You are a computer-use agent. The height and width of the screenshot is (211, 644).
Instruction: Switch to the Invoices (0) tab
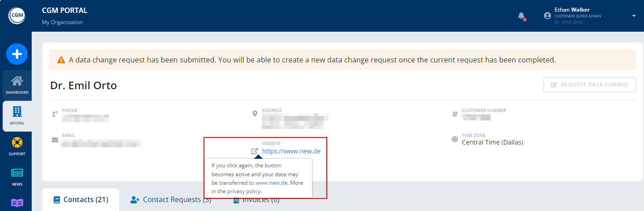(x=257, y=199)
